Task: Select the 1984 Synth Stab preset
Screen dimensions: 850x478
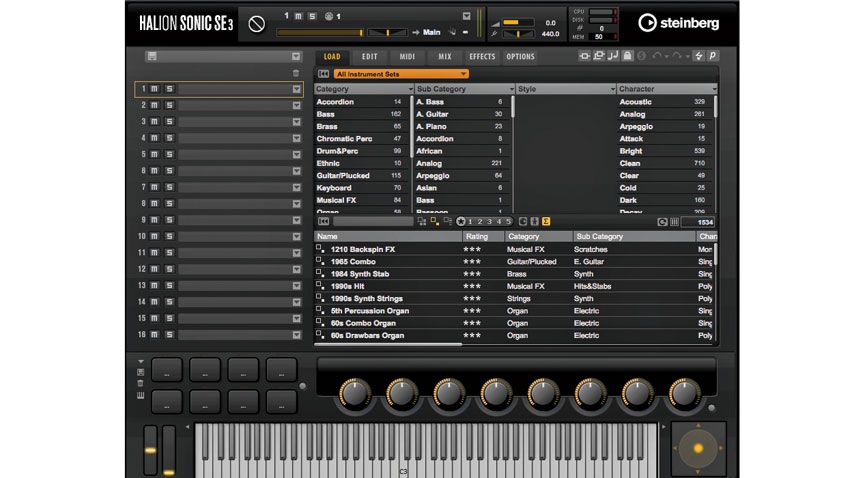Action: click(360, 274)
